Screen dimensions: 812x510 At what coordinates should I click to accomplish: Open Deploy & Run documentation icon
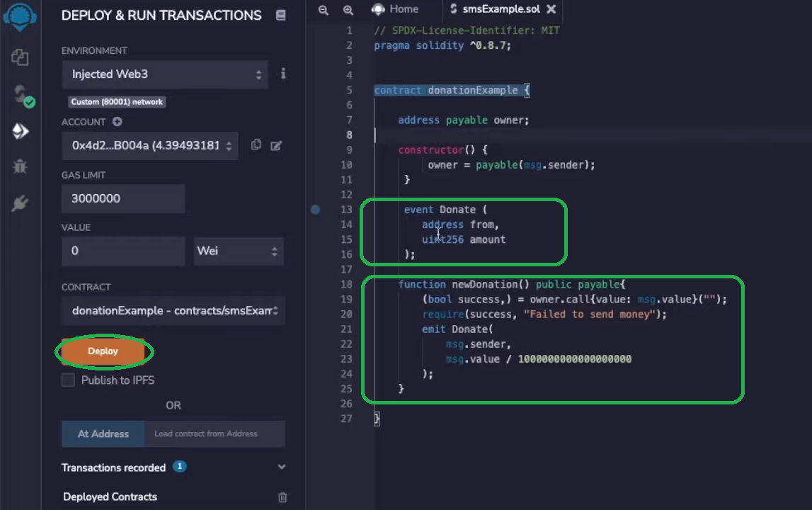(x=280, y=15)
